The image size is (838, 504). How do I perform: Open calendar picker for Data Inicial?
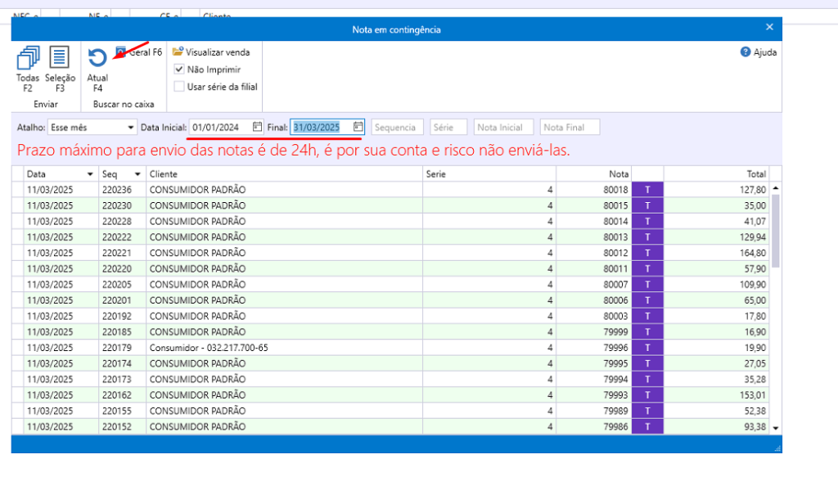click(257, 127)
